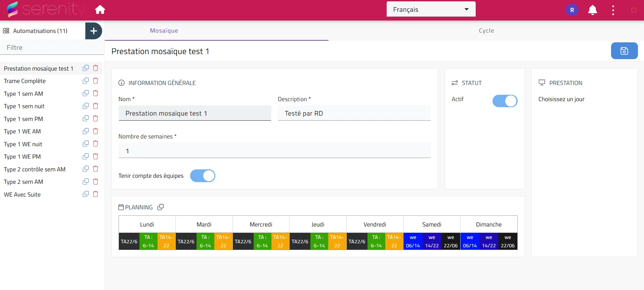644x290 pixels.
Task: Open Type 2 sem AM automatisation
Action: coord(24,182)
